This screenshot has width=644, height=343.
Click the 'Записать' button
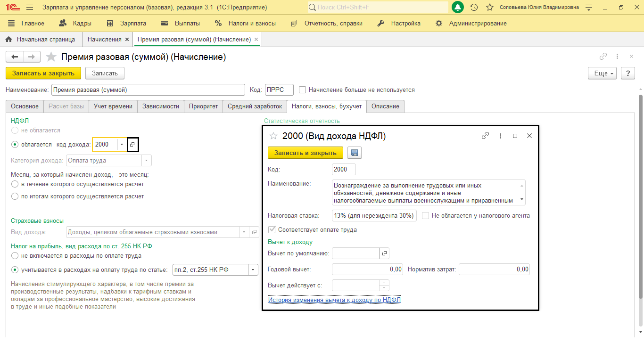105,73
